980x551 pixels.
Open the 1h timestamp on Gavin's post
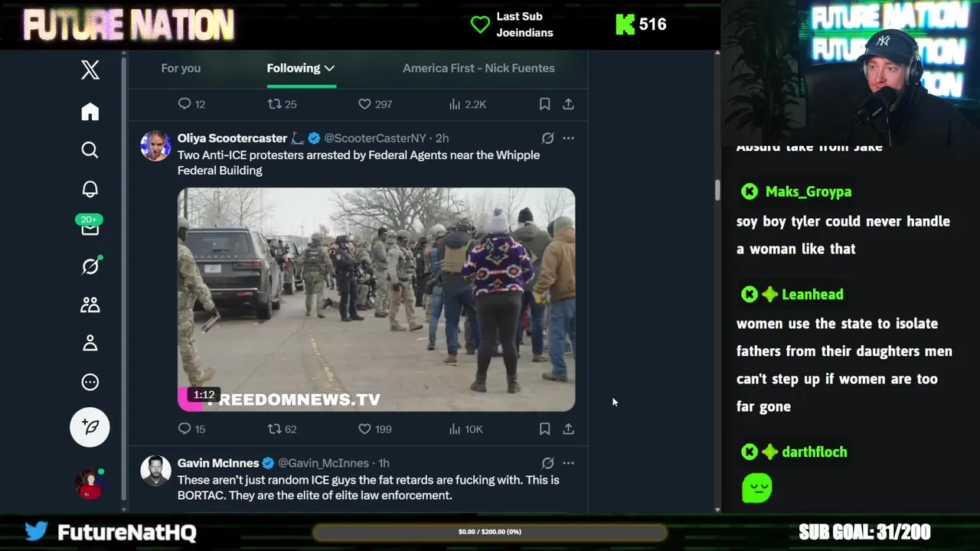384,463
